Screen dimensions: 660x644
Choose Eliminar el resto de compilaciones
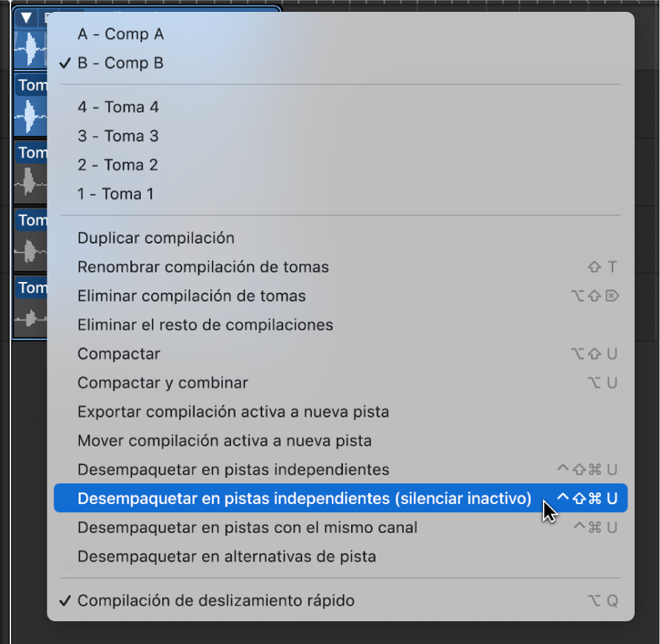206,325
